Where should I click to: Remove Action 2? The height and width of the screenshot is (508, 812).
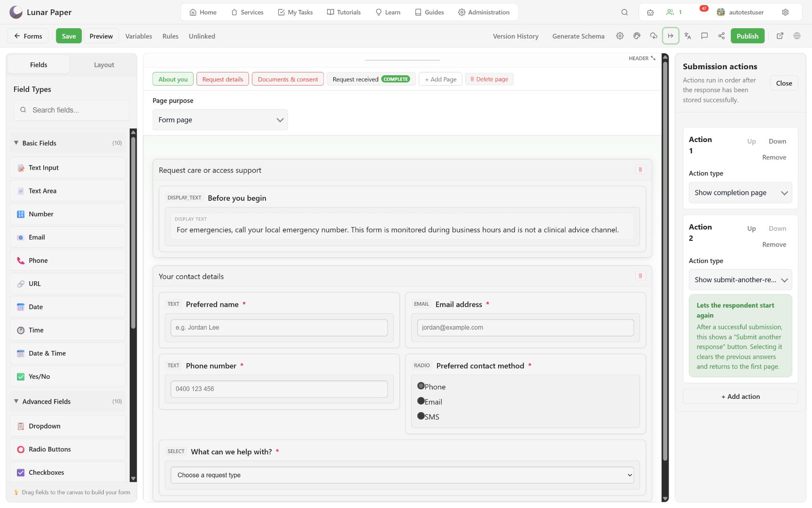coord(774,245)
